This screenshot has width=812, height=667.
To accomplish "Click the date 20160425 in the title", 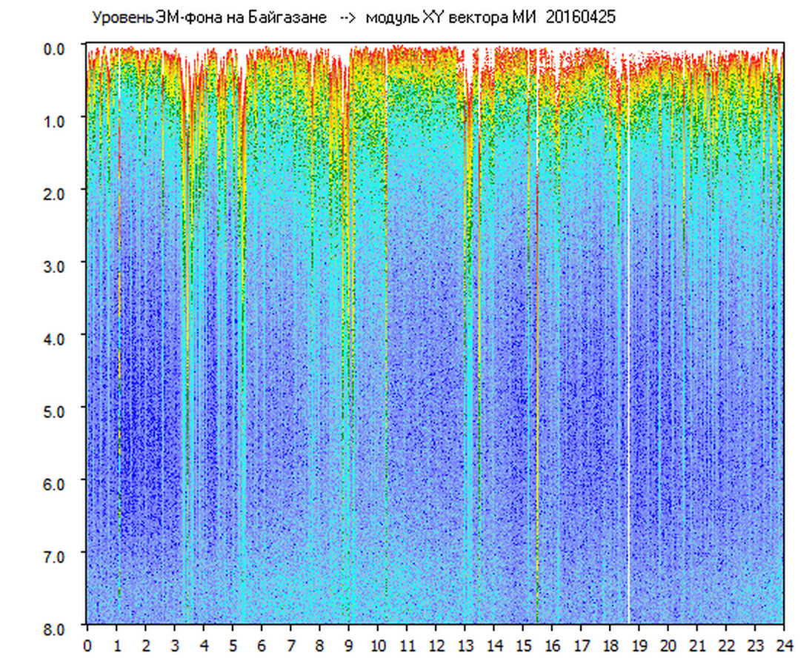I will click(580, 18).
